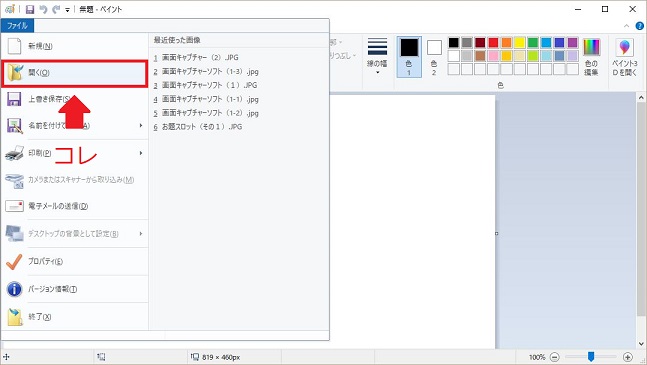This screenshot has width=647, height=365.
Task: Pick the green color swatch
Action: click(533, 42)
